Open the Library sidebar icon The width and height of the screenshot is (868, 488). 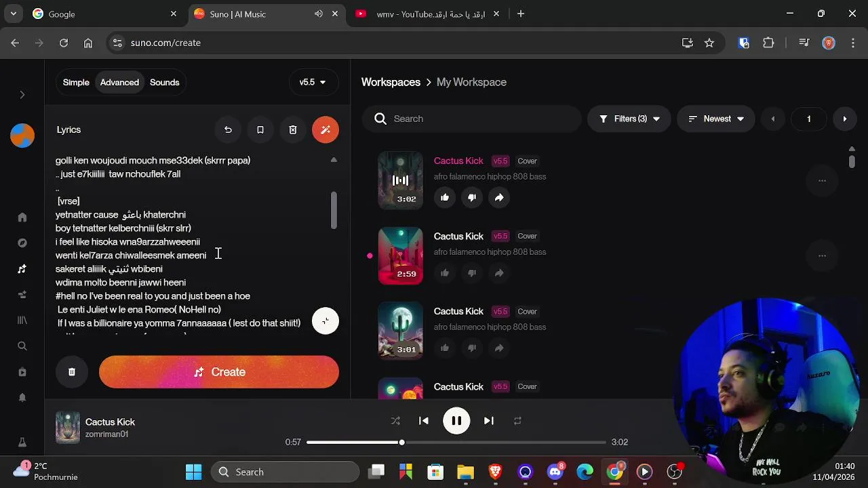pyautogui.click(x=22, y=320)
